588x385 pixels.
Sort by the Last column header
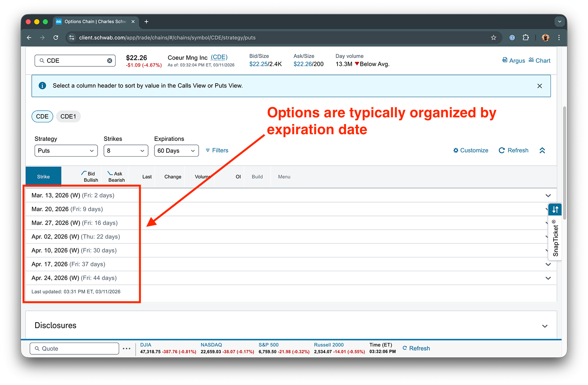coord(147,177)
